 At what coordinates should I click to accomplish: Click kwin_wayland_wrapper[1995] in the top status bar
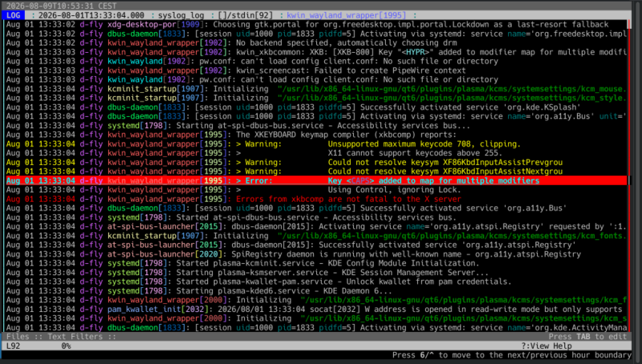[x=347, y=15]
